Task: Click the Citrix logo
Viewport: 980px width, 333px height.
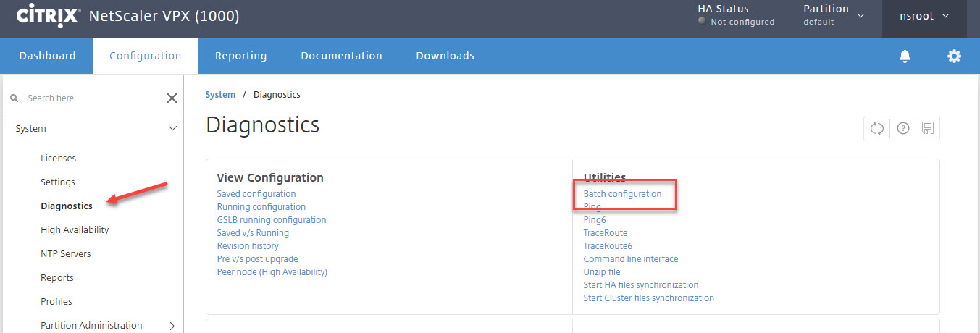Action: click(x=48, y=14)
